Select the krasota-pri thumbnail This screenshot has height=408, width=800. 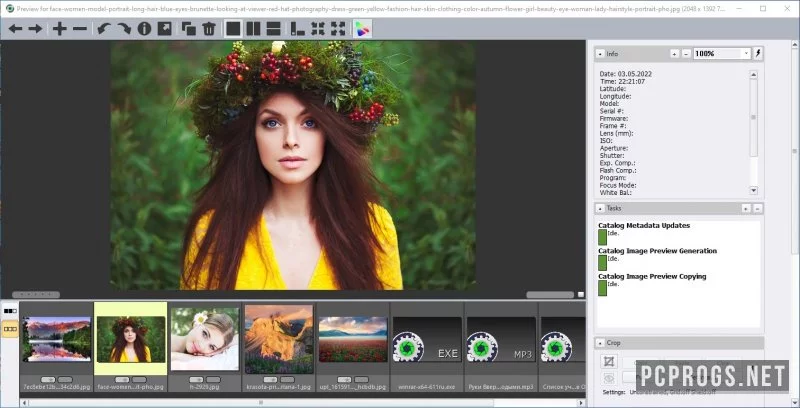(x=279, y=339)
